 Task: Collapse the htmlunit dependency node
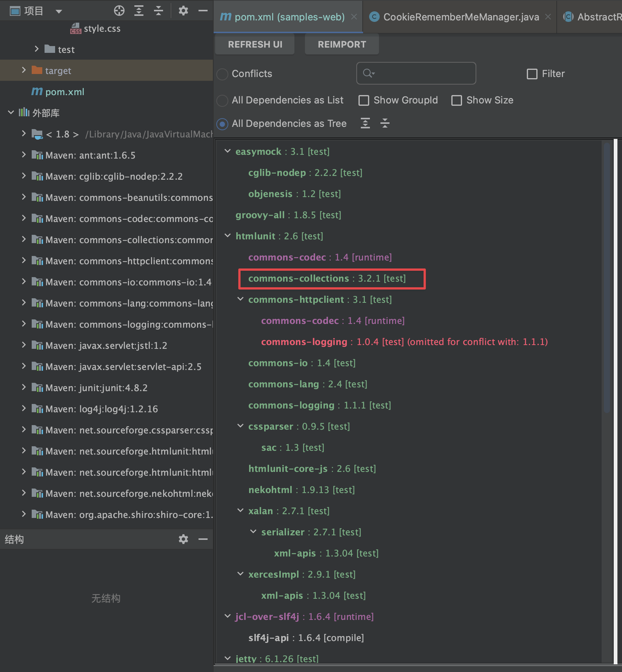228,236
